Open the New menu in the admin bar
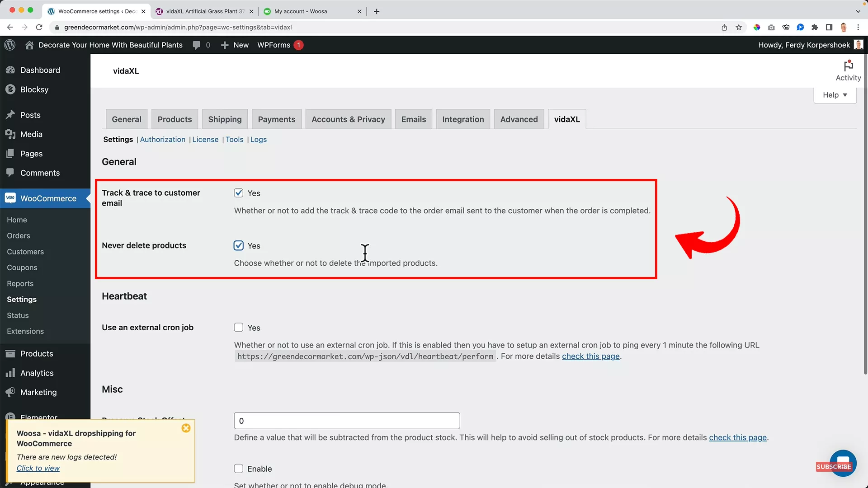Image resolution: width=868 pixels, height=488 pixels. pyautogui.click(x=234, y=45)
